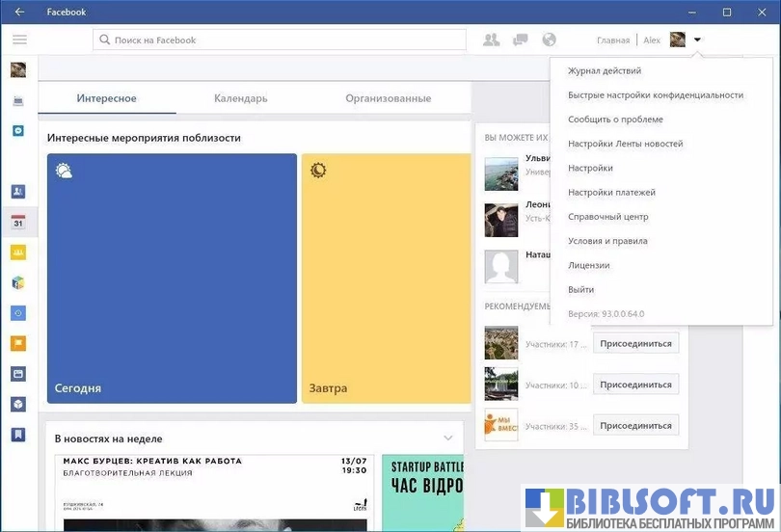Select the calendar events icon in sidebar
The image size is (781, 532).
(x=18, y=222)
